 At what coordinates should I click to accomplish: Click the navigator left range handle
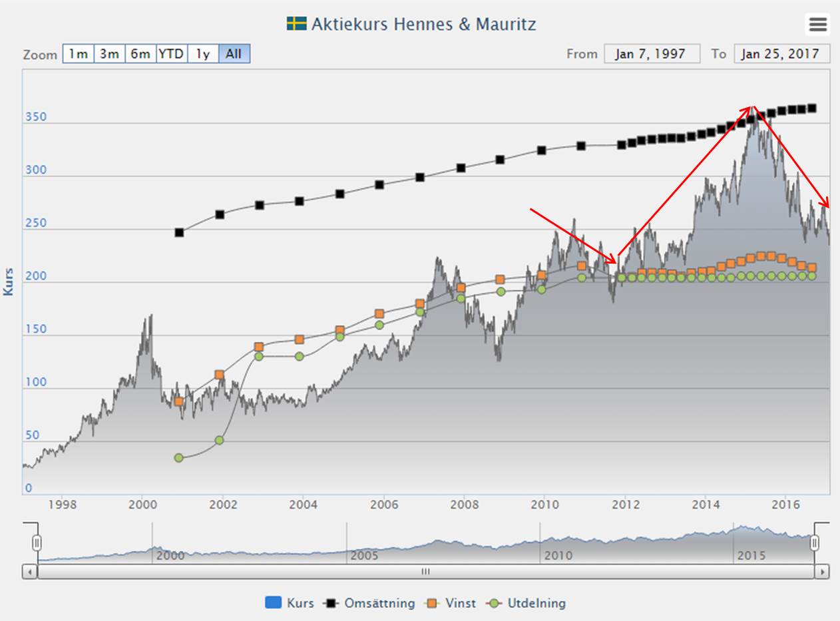coord(37,543)
